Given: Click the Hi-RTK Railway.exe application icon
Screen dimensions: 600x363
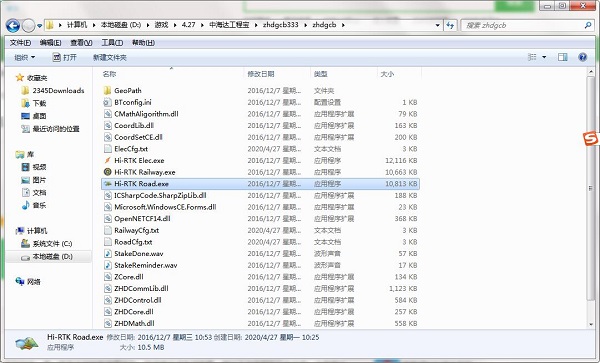Looking at the screenshot, I should tap(108, 172).
